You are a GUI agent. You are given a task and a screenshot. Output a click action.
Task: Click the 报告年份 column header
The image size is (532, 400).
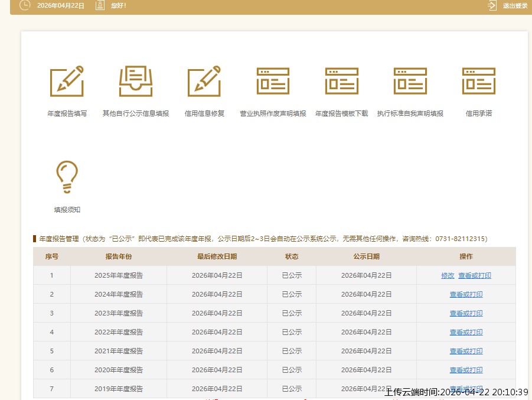pyautogui.click(x=119, y=256)
